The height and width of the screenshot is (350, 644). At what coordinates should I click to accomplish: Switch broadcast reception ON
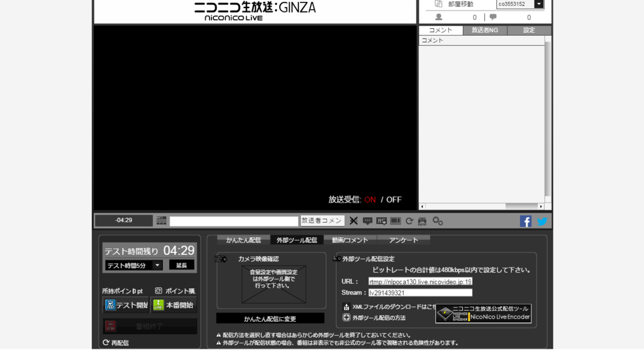(x=370, y=200)
